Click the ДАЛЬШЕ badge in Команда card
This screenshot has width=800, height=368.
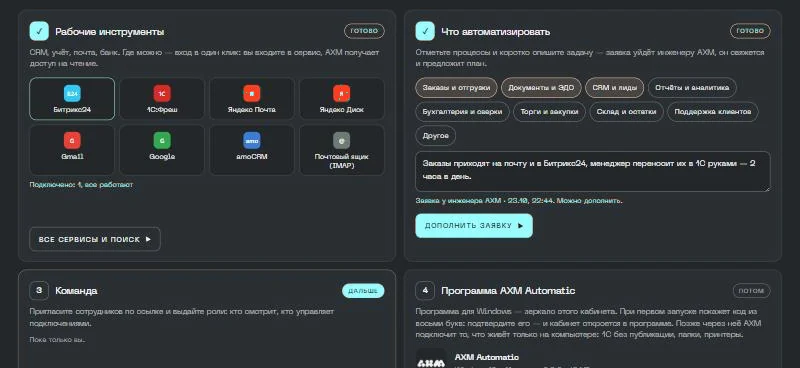click(x=363, y=291)
